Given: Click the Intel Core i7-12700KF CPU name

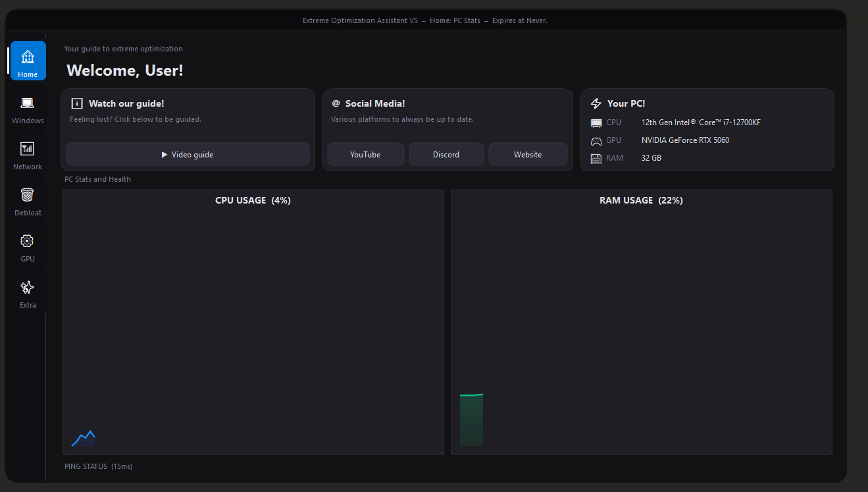Looking at the screenshot, I should pyautogui.click(x=701, y=123).
